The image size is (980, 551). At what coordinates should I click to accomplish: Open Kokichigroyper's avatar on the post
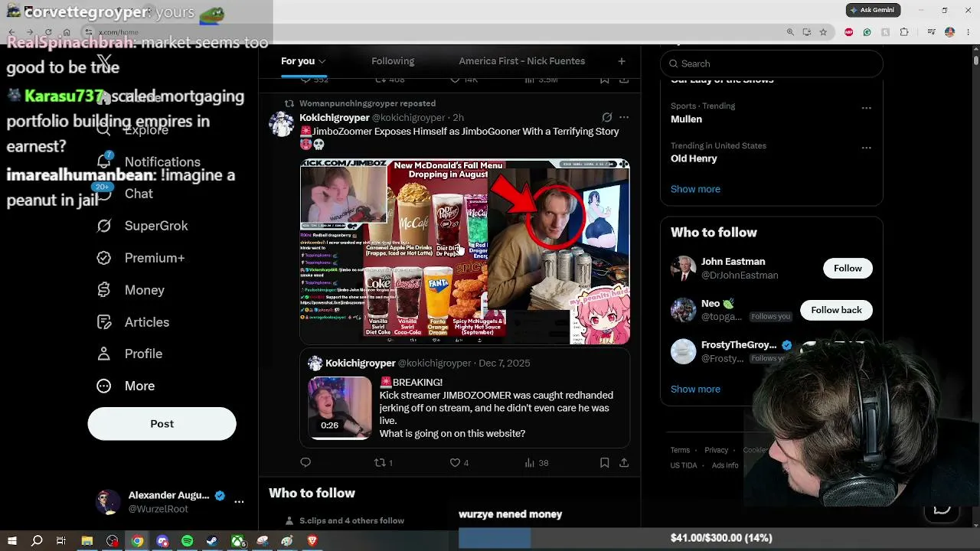pyautogui.click(x=281, y=124)
